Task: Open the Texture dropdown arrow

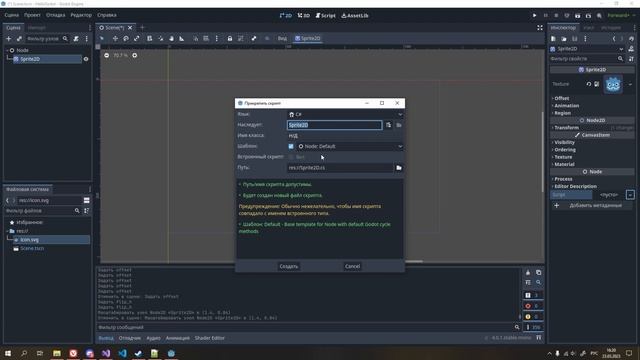Action: tap(630, 84)
